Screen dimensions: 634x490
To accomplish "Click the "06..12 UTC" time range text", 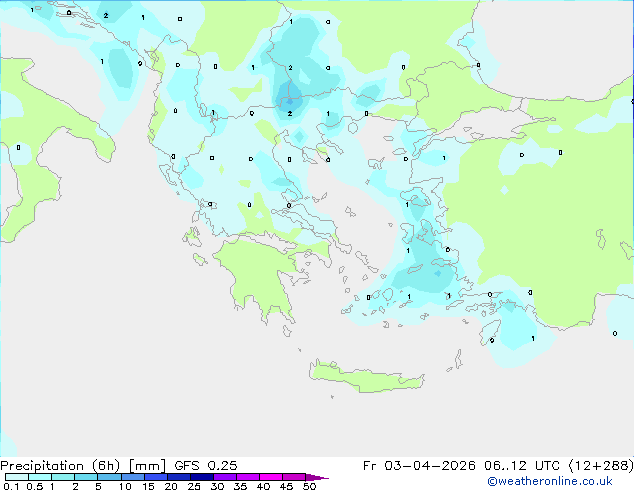I will [522, 466].
